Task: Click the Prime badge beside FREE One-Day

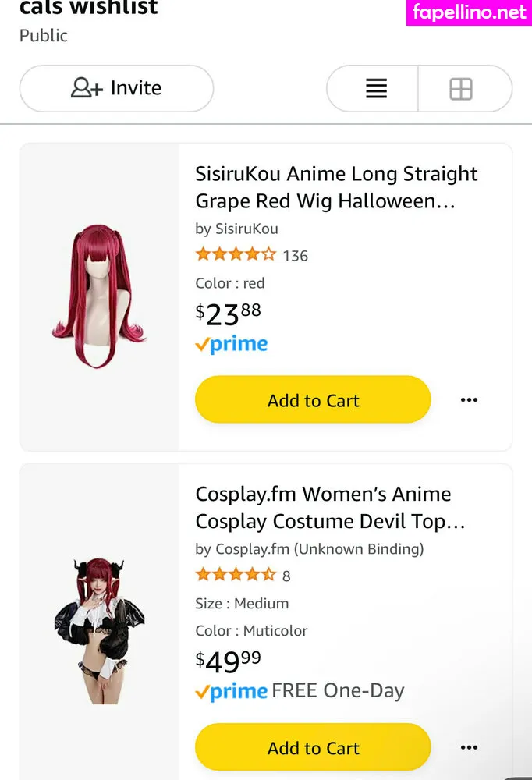Action: coord(232,691)
